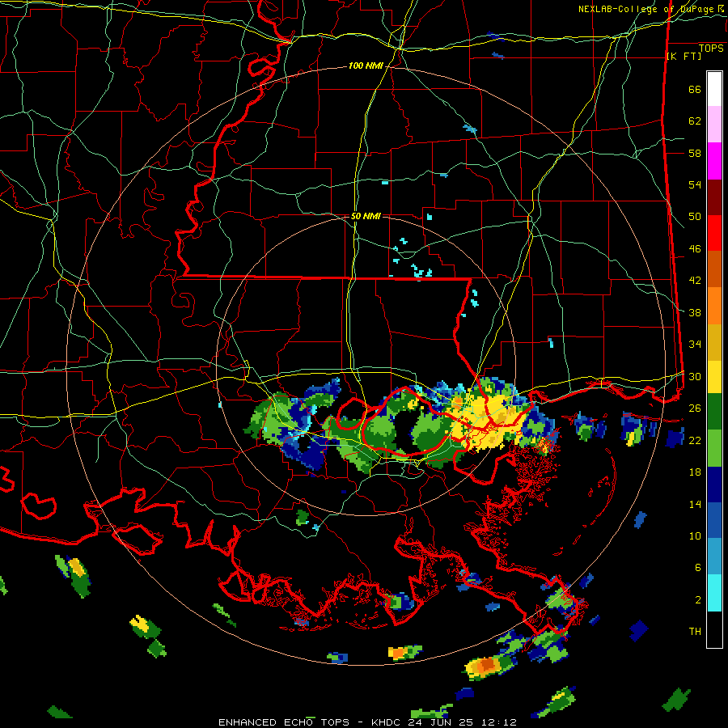The width and height of the screenshot is (728, 728).
Task: Pick the navy blue legend swatch
Action: point(714,485)
